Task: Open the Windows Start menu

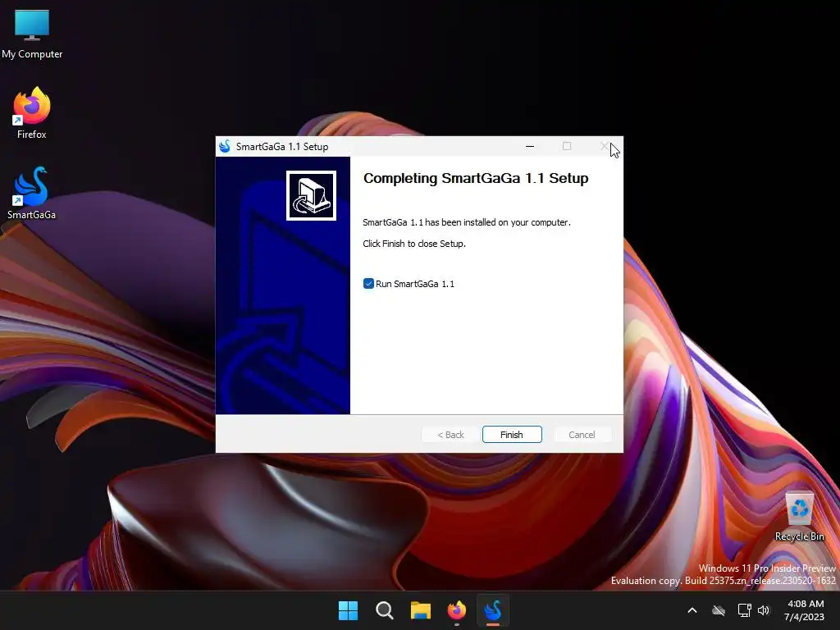Action: point(348,610)
